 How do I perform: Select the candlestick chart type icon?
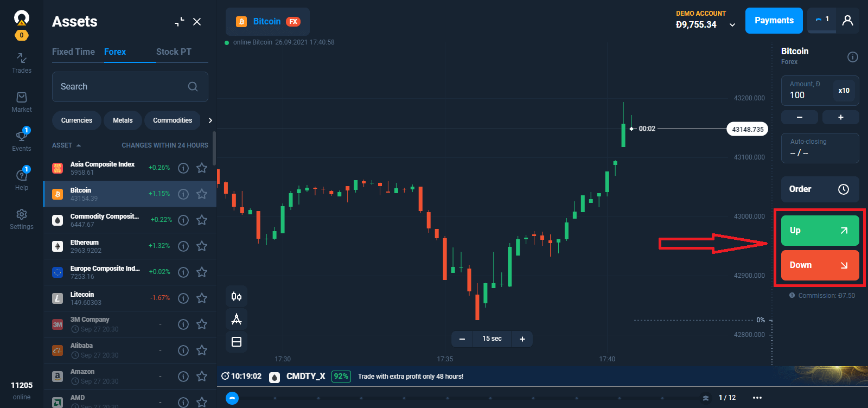237,296
